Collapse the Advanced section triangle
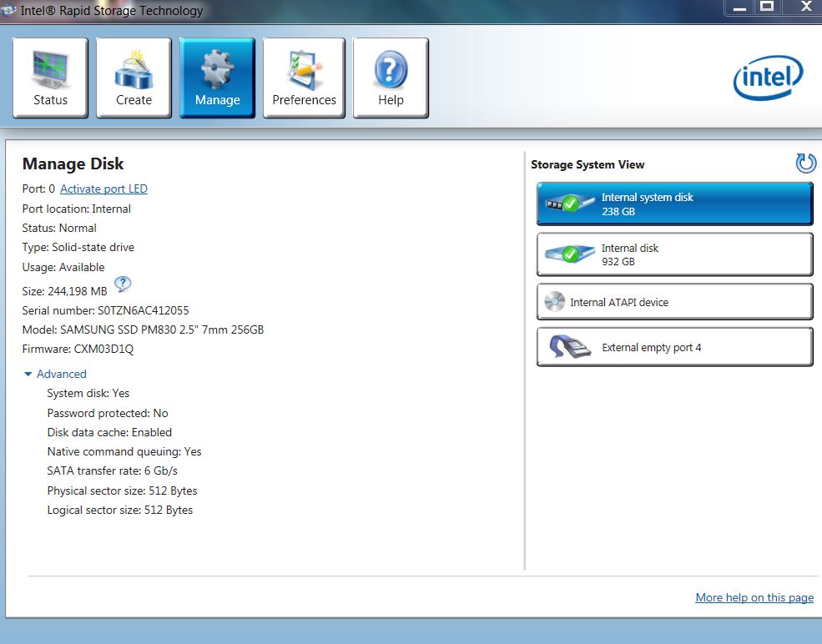This screenshot has width=822, height=644. [x=28, y=375]
